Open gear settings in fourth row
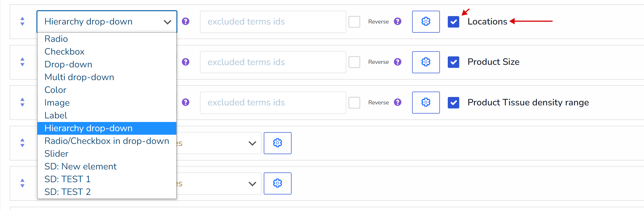 click(x=278, y=143)
